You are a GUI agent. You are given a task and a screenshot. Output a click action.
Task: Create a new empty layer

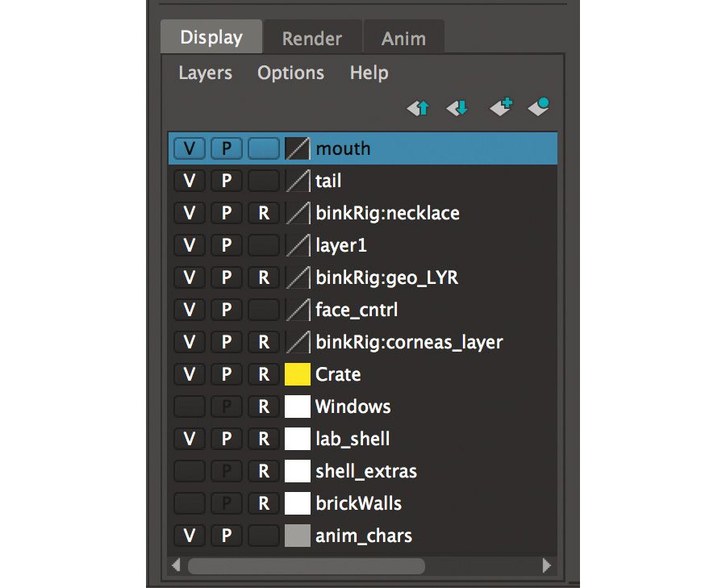click(x=501, y=107)
